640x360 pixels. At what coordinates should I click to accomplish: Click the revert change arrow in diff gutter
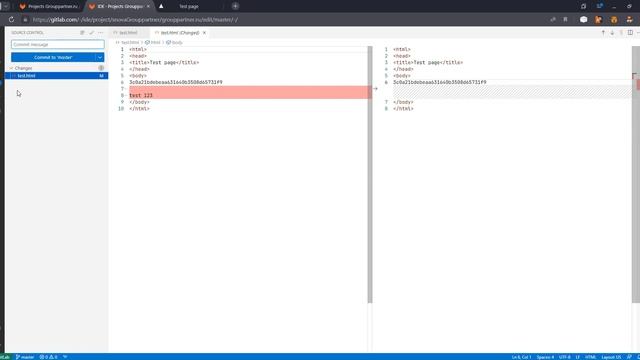tap(375, 89)
